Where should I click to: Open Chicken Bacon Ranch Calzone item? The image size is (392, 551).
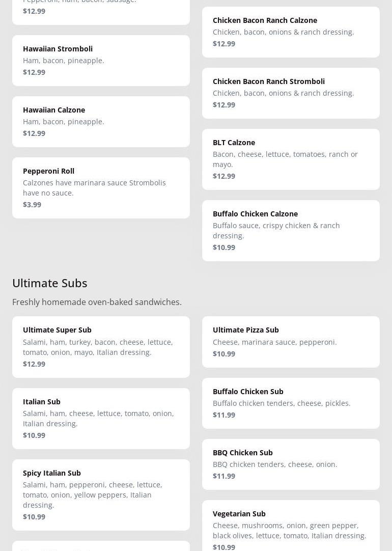tap(291, 32)
